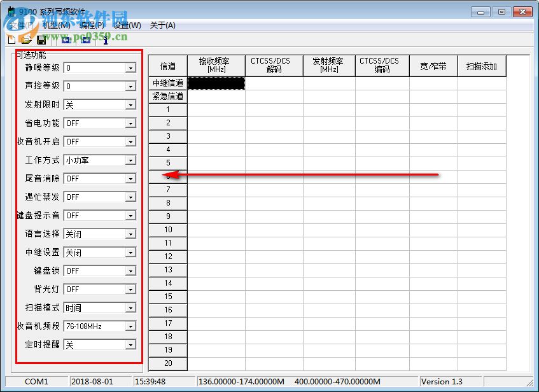Click the 发射频率 [MHz] column header
Image resolution: width=539 pixels, height=392 pixels.
329,66
